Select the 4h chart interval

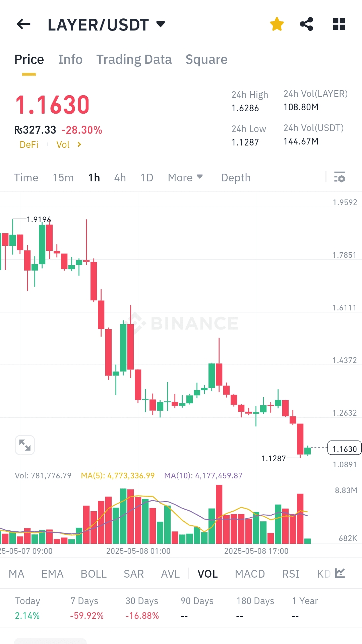(x=120, y=177)
